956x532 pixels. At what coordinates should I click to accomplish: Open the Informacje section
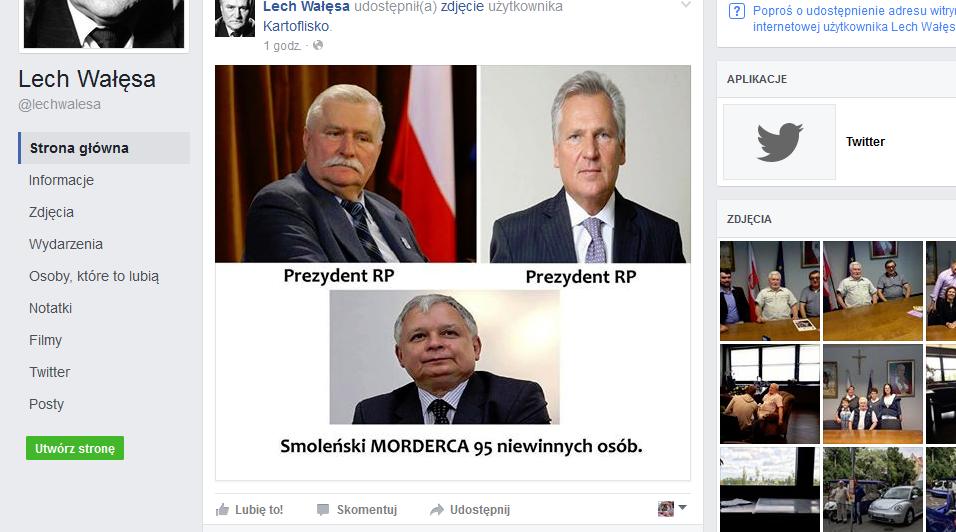61,180
